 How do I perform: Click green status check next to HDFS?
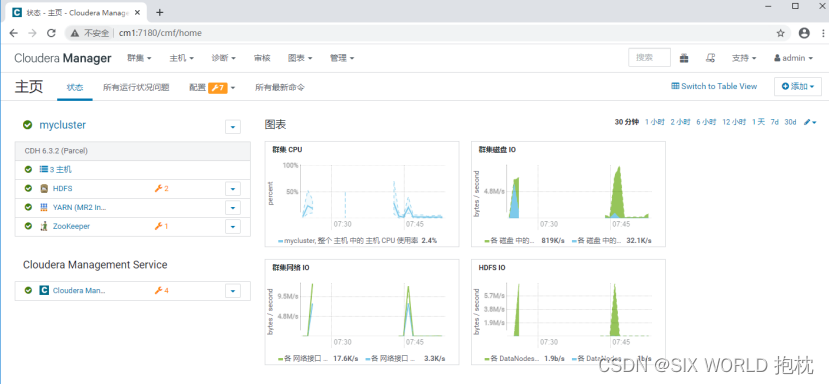[28, 188]
